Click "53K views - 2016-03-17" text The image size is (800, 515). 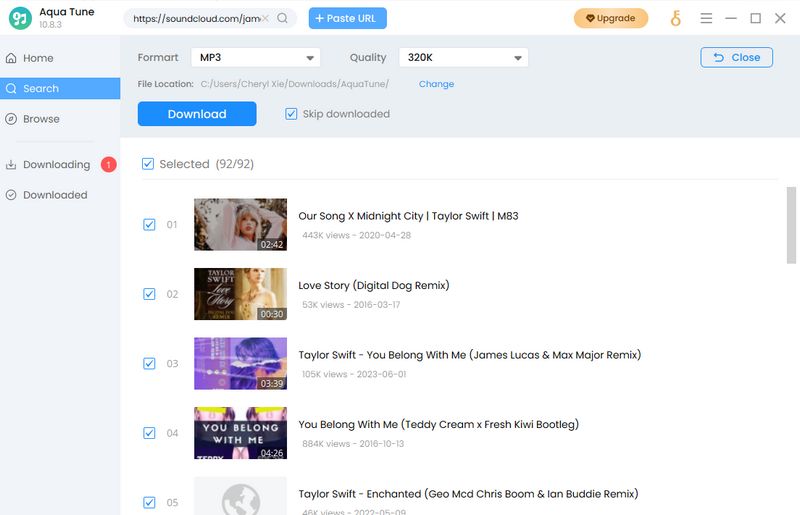(351, 305)
